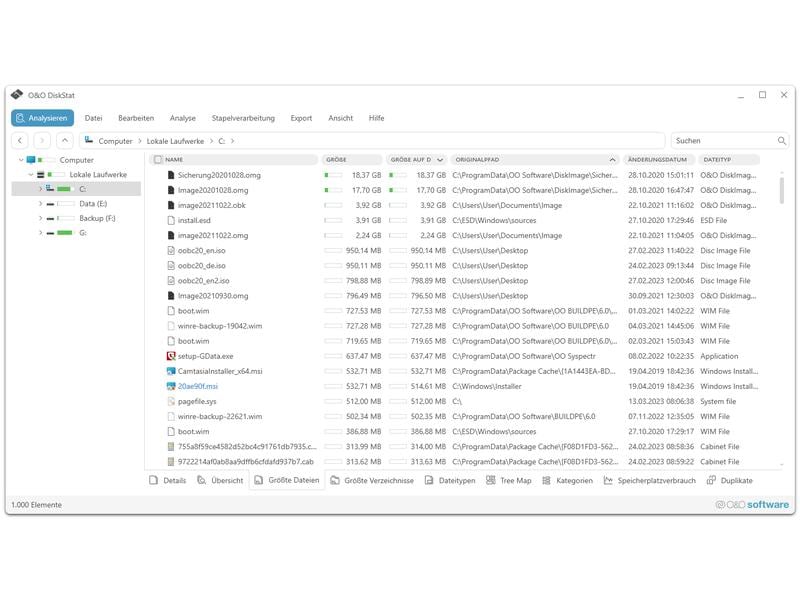Expand the C: drive tree node
The image size is (800, 600).
40,189
